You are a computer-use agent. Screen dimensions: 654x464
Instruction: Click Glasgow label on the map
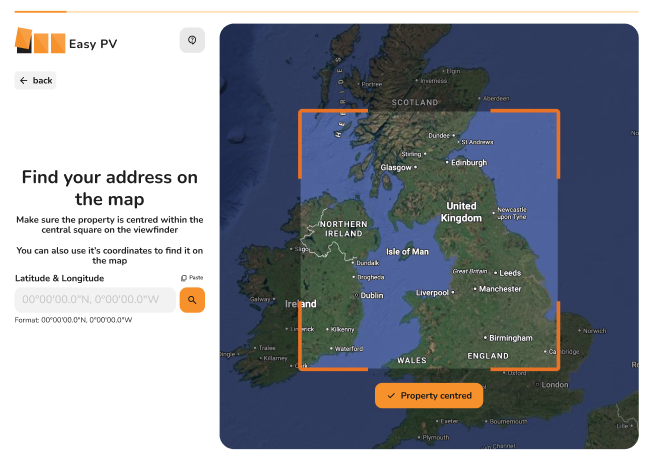(396, 167)
